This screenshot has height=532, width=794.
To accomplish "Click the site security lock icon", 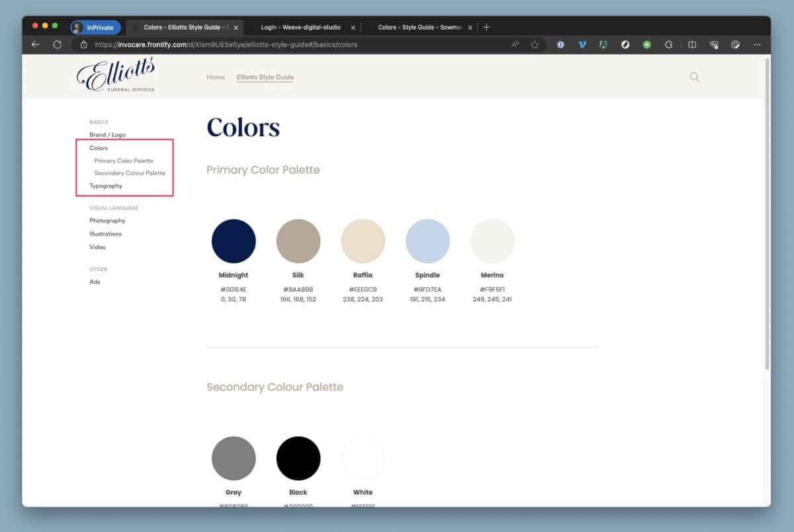I will tap(84, 44).
